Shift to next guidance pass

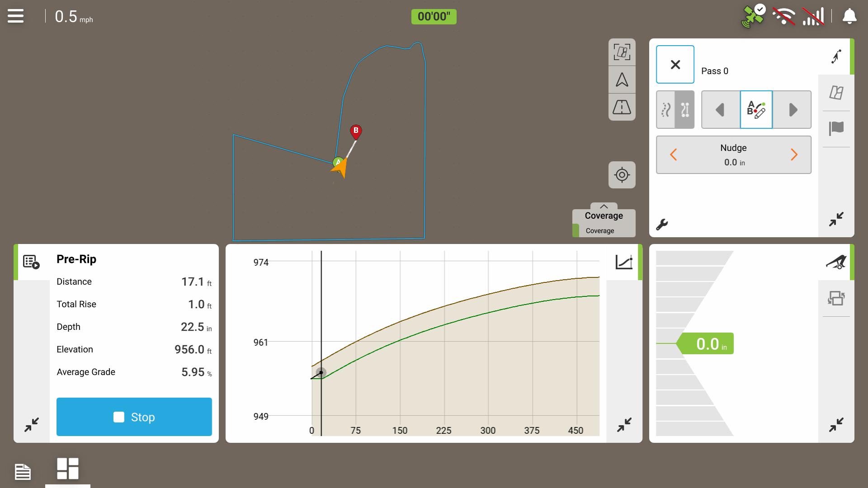[792, 110]
